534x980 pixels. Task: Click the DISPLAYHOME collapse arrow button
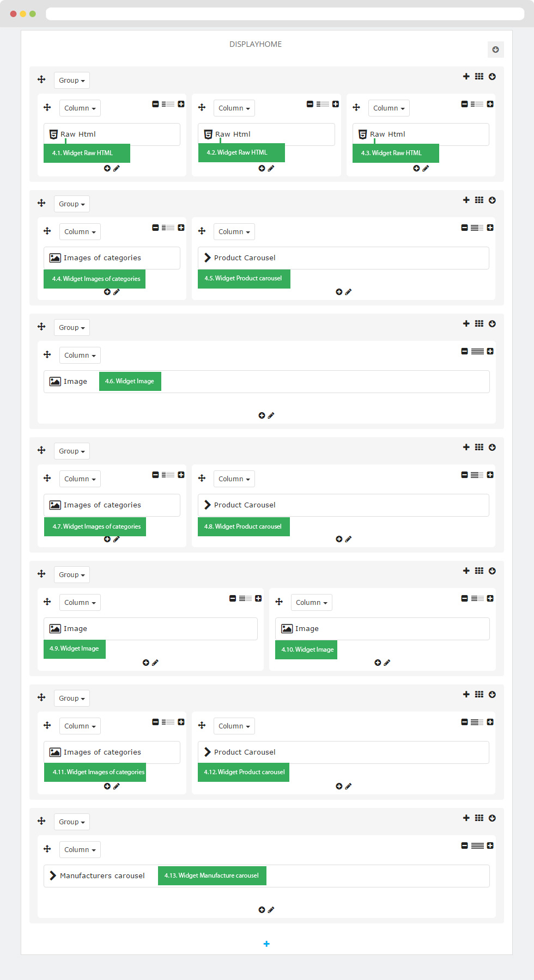496,50
